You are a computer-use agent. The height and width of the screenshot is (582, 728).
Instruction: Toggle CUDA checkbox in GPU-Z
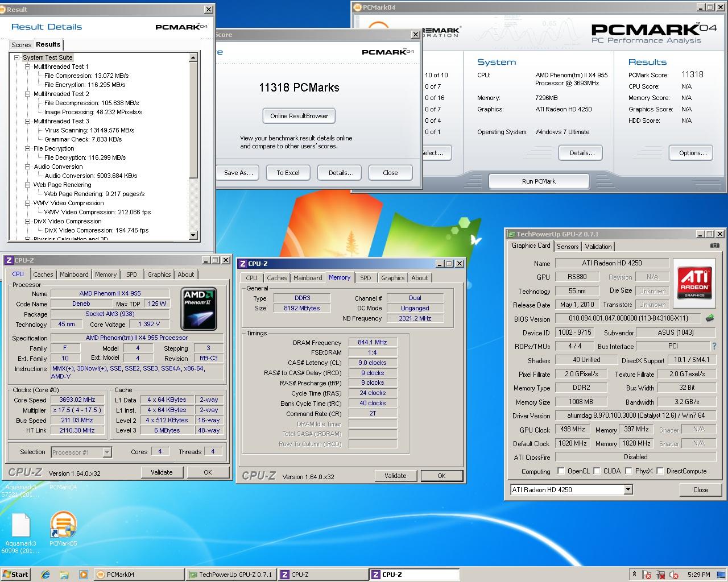tap(597, 471)
